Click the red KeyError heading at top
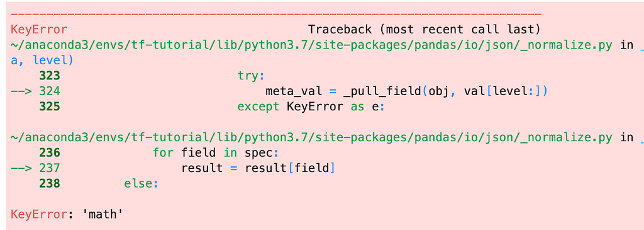644x230 pixels. click(x=38, y=30)
